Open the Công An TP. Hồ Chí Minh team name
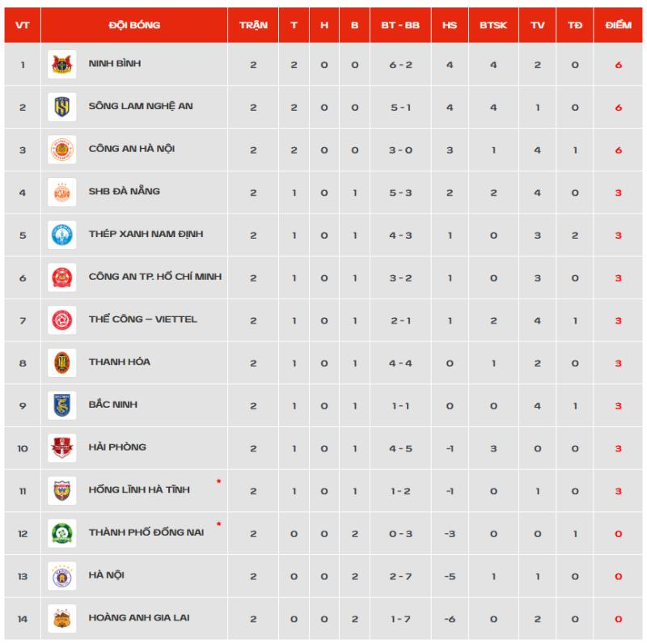 point(155,277)
